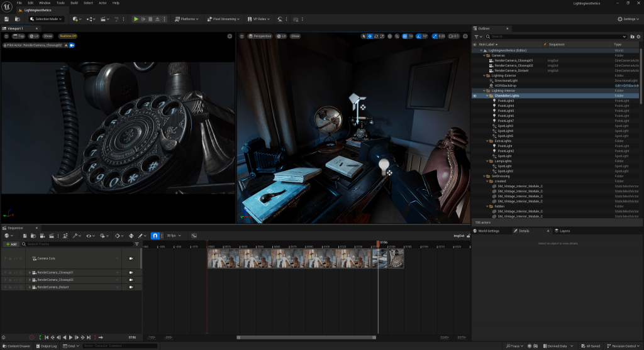Open the 30 fps frame rate dropdown

tap(173, 236)
